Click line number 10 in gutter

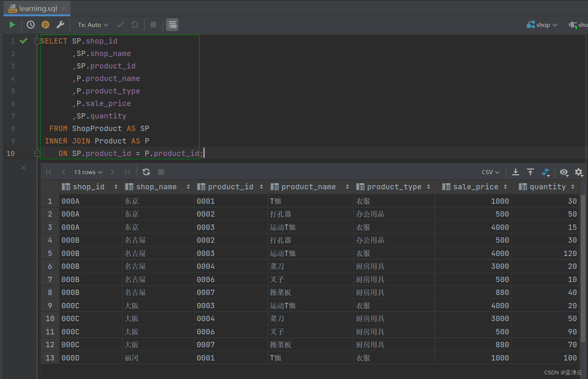click(11, 153)
